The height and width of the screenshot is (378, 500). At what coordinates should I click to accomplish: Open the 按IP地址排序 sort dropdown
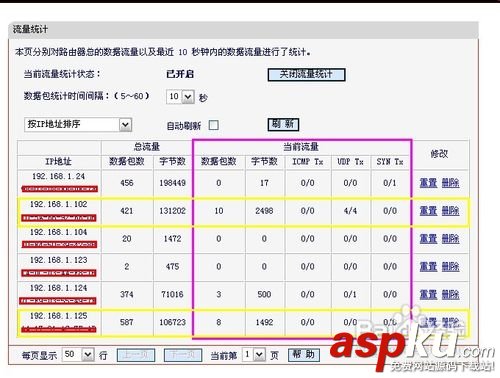78,125
